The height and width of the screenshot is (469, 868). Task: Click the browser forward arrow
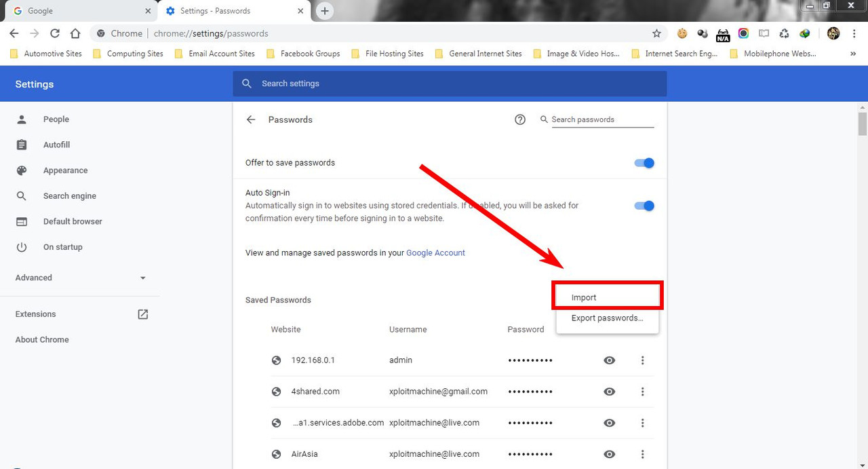tap(35, 33)
